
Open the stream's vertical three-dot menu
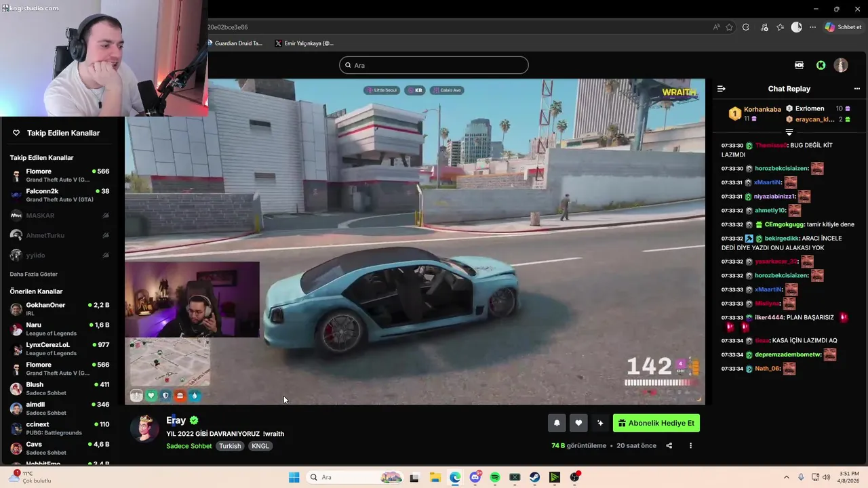(x=690, y=445)
